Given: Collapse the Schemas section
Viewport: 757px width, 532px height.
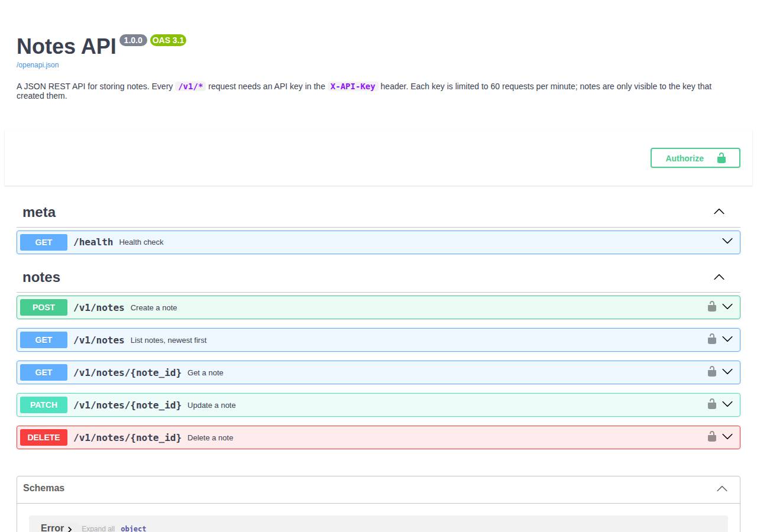Looking at the screenshot, I should point(722,488).
